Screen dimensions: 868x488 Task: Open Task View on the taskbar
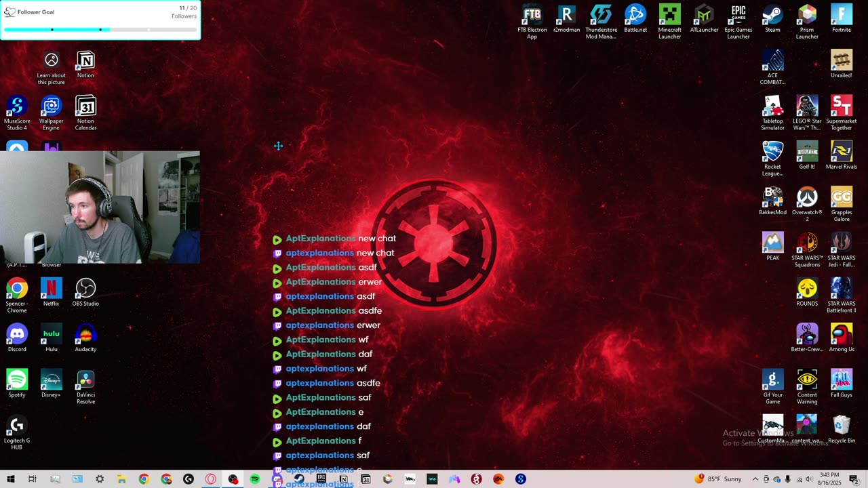tap(32, 479)
